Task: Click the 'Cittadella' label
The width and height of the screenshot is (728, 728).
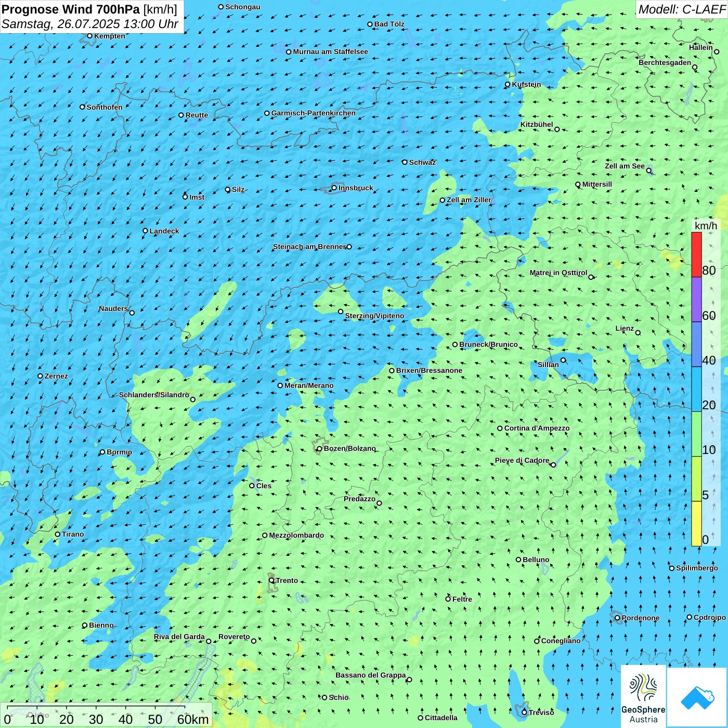Action: click(441, 718)
